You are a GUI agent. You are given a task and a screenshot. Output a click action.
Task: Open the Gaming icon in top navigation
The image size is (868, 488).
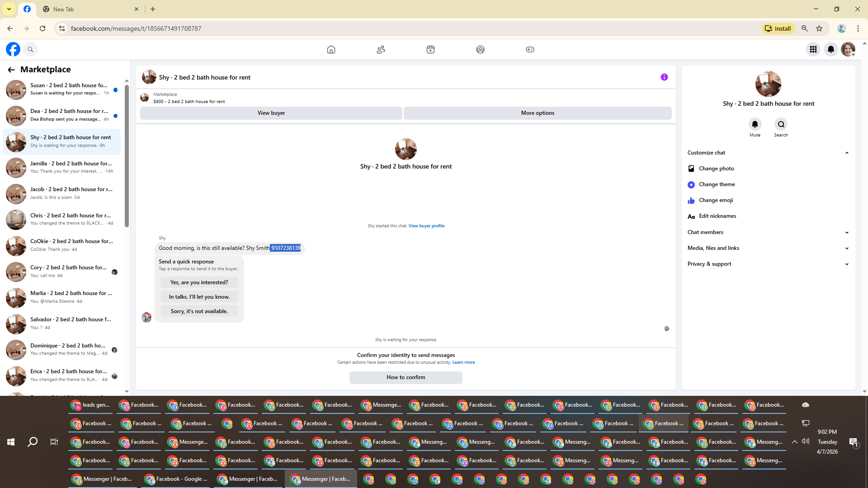click(530, 50)
